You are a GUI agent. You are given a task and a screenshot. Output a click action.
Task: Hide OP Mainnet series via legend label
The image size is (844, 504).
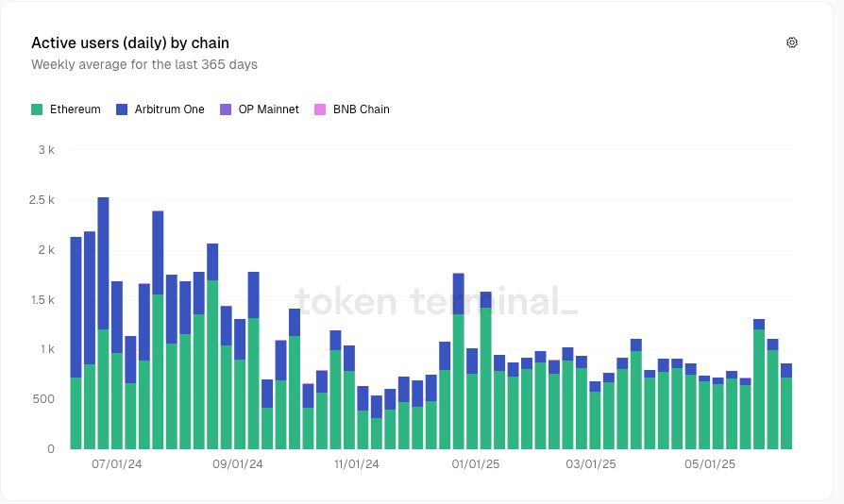pos(268,109)
